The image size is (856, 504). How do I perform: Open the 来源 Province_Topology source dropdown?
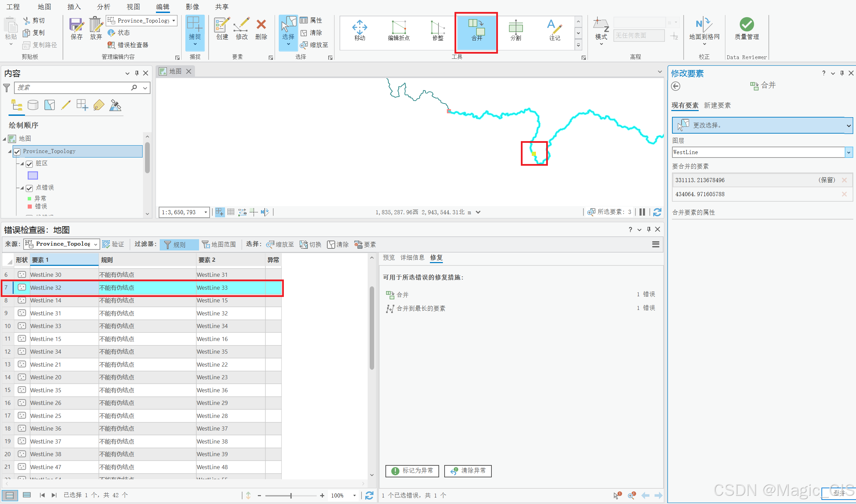pos(95,244)
